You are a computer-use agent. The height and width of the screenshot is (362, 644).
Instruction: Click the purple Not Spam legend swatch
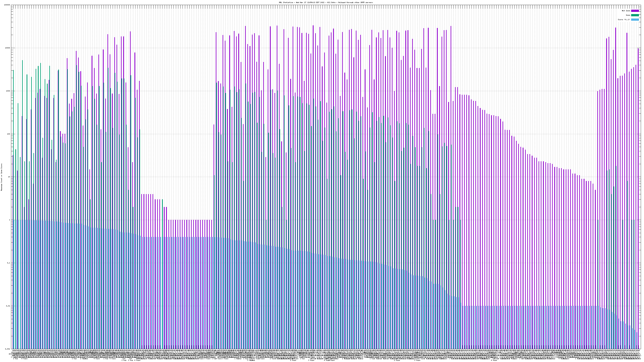(x=635, y=11)
